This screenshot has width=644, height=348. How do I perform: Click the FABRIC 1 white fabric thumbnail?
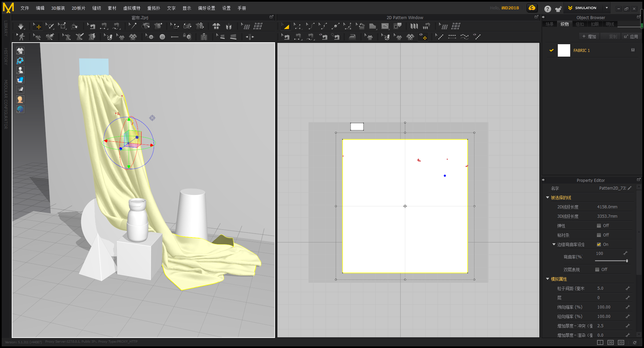pos(564,50)
